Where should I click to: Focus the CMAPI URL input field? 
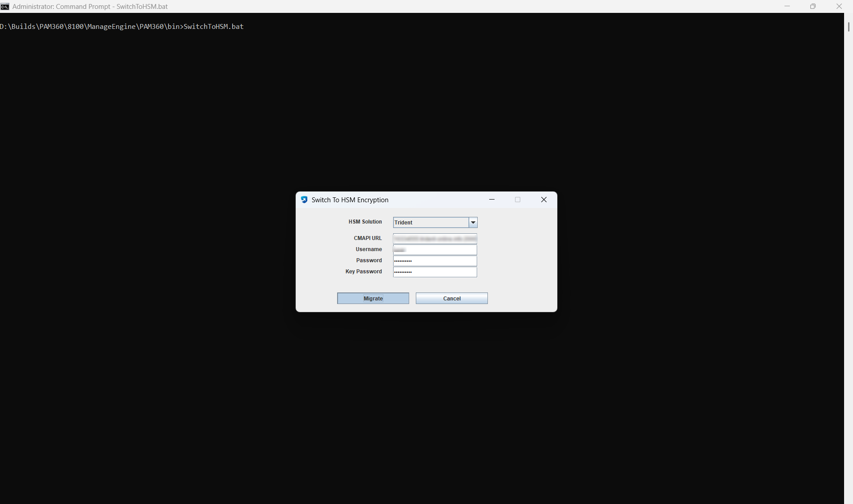[x=435, y=239]
